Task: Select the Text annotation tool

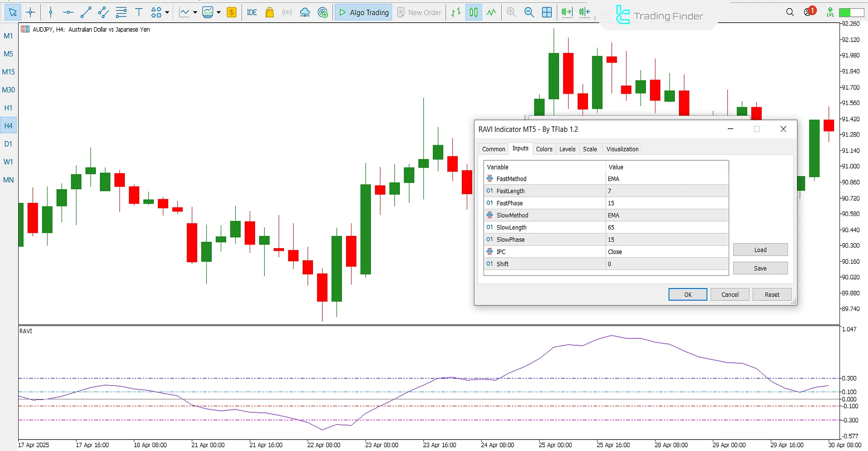Action: [x=139, y=12]
